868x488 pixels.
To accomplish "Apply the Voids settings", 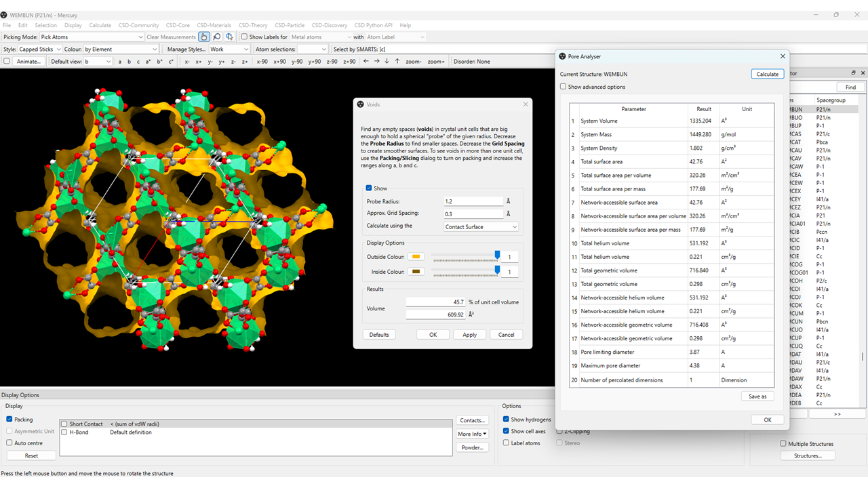I will point(469,334).
